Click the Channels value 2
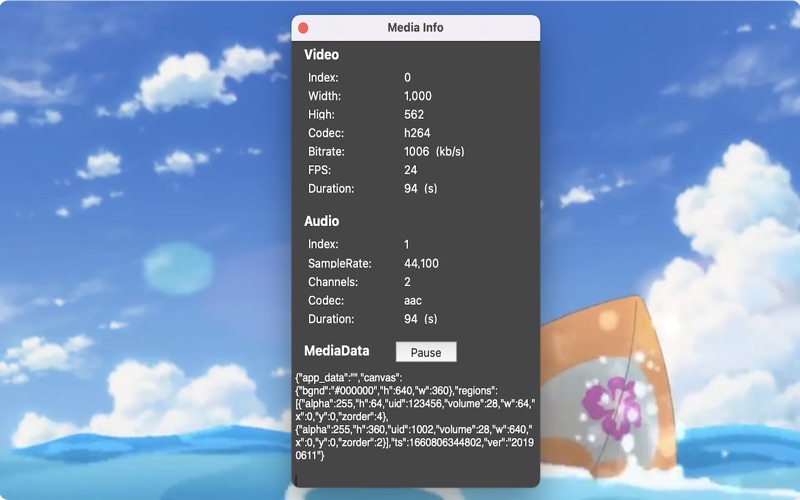The width and height of the screenshot is (800, 500). point(407,282)
